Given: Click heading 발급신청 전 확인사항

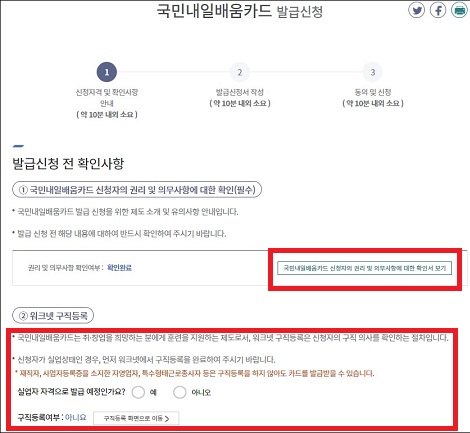Looking at the screenshot, I should point(68,164).
